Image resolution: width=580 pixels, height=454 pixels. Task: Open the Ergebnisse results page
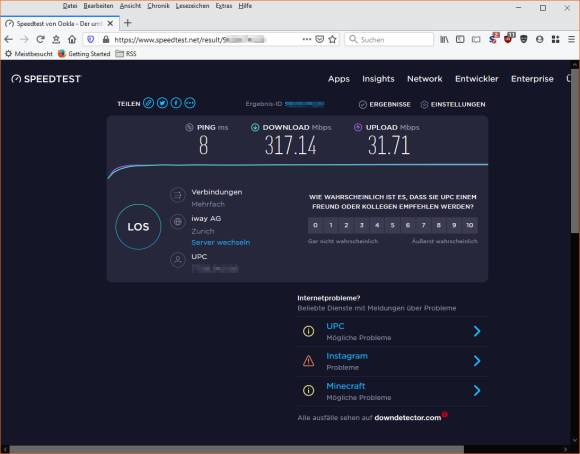click(385, 104)
